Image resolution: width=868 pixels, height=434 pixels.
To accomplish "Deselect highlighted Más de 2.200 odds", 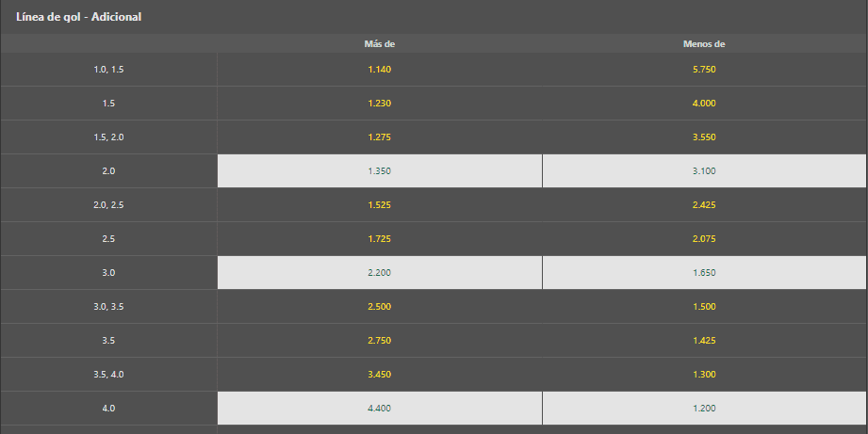I will [x=379, y=273].
